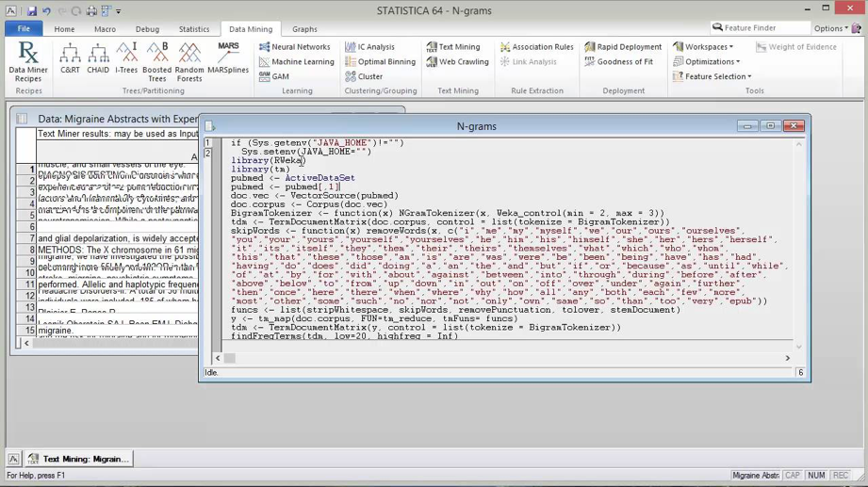Click the 'migraine.' cell in row 15
The height and width of the screenshot is (487, 868).
[x=118, y=331]
